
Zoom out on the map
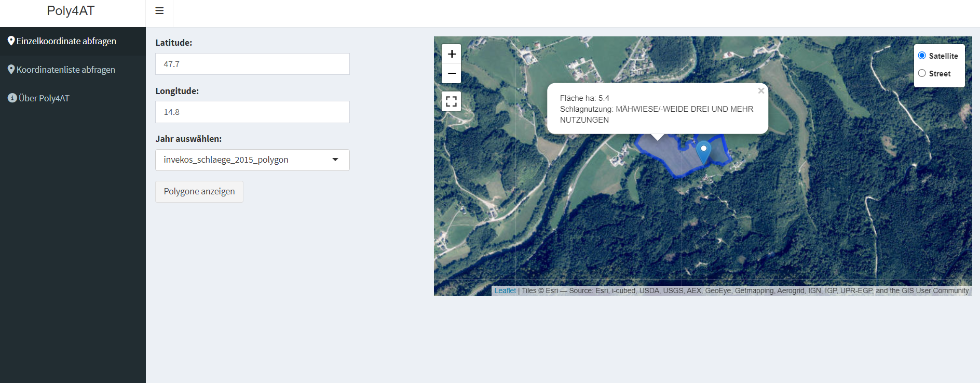452,73
